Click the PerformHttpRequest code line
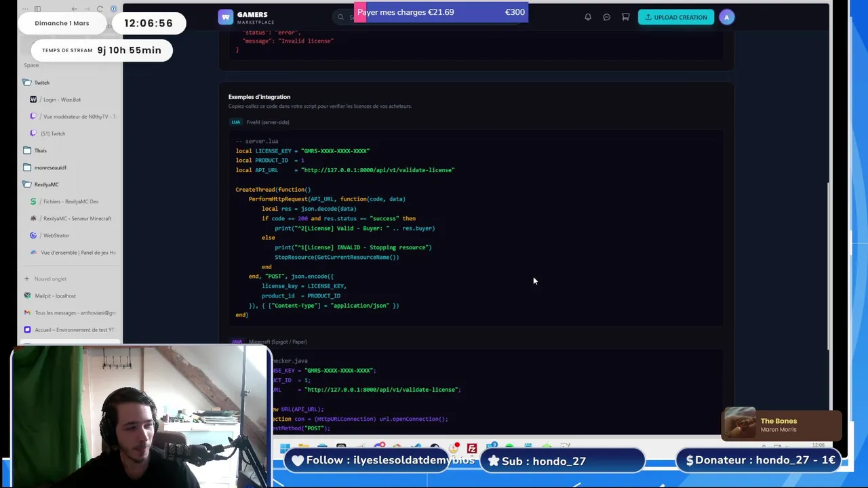868x488 pixels. pyautogui.click(x=327, y=199)
